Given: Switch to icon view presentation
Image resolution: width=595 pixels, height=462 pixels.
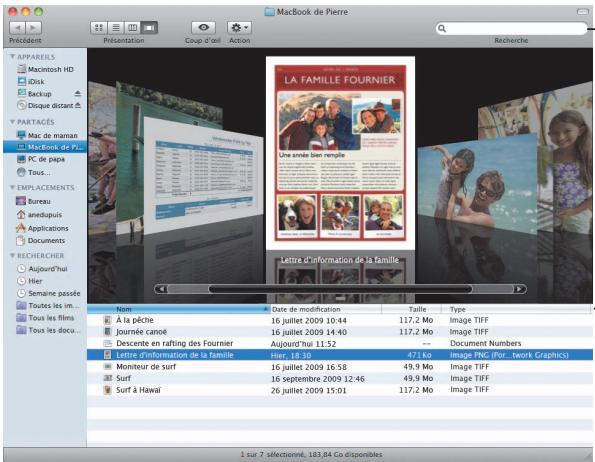Looking at the screenshot, I should pos(99,28).
